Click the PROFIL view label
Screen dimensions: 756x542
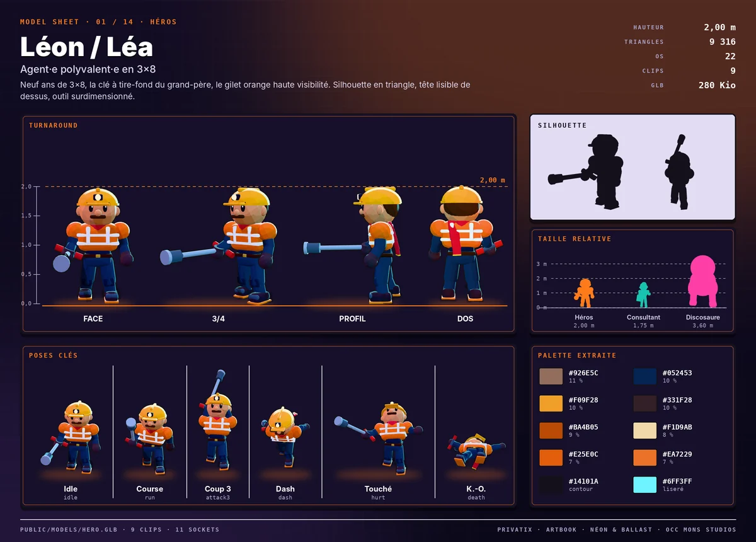352,319
